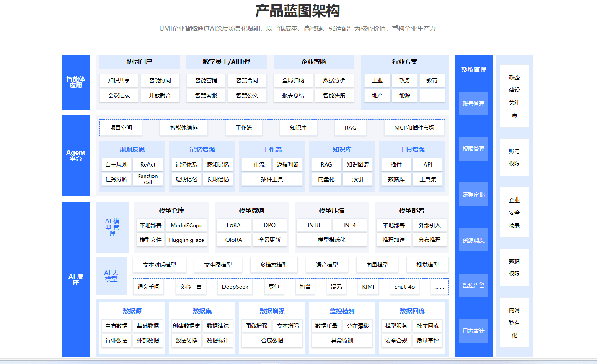
Task: Click the 文生图模型 category
Action: click(x=218, y=265)
